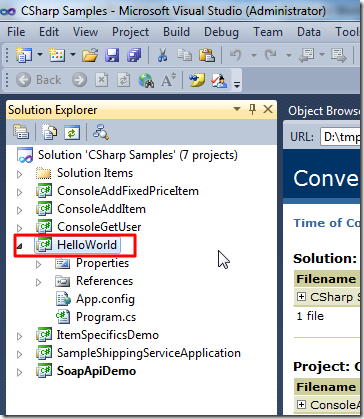Expand the ConsoleAddFixedPriceItem project
Image resolution: width=364 pixels, height=419 pixels.
[x=20, y=192]
